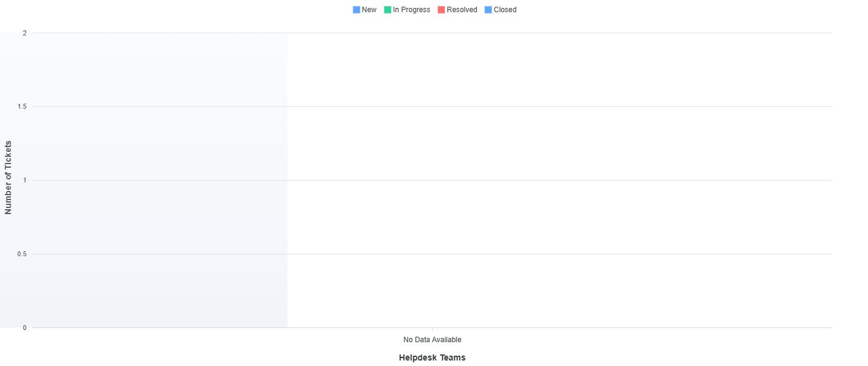Hide the In Progress series via legend text
The width and height of the screenshot is (868, 366).
tap(411, 10)
